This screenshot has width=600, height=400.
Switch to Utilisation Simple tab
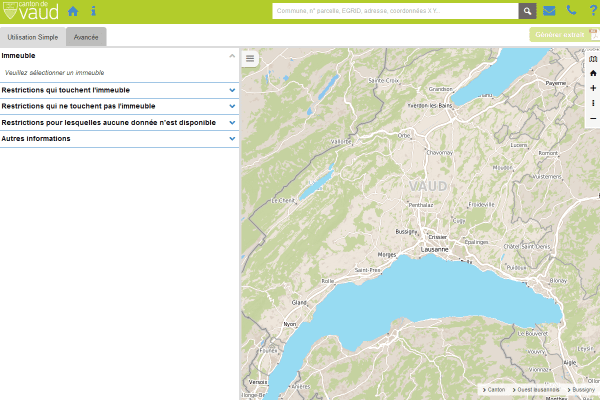(x=33, y=37)
